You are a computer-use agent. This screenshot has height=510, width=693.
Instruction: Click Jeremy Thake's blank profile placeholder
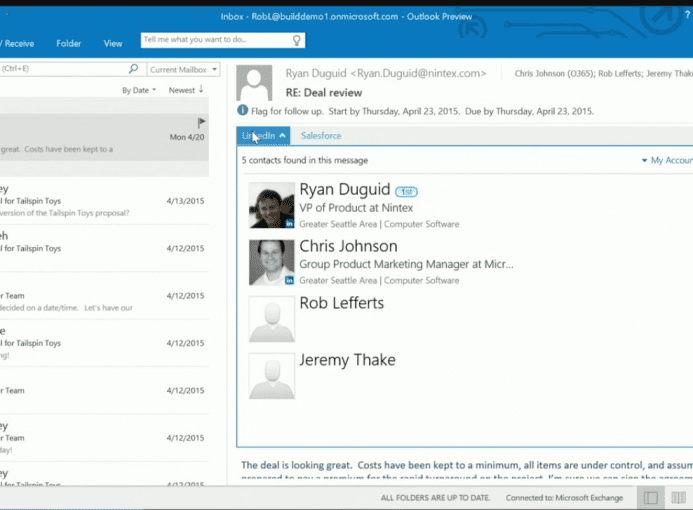click(x=271, y=376)
